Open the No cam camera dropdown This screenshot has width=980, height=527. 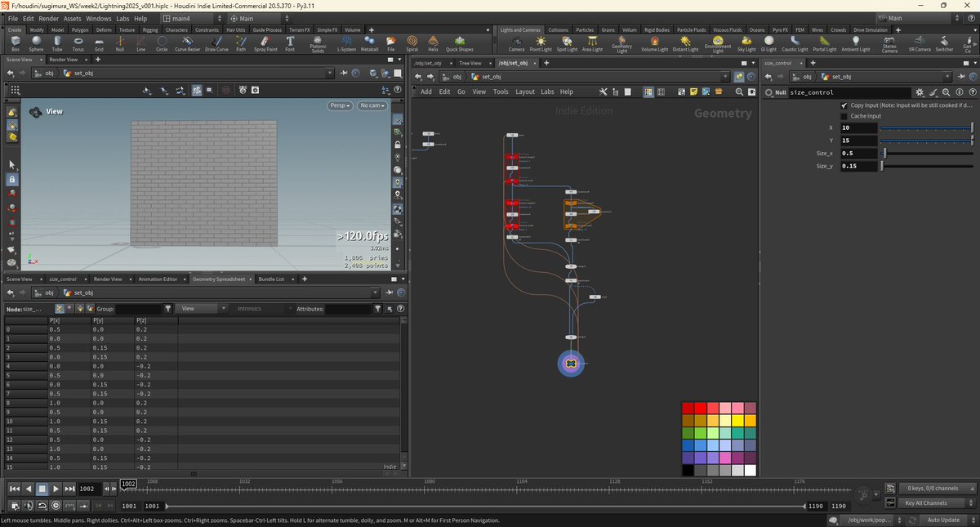[372, 105]
